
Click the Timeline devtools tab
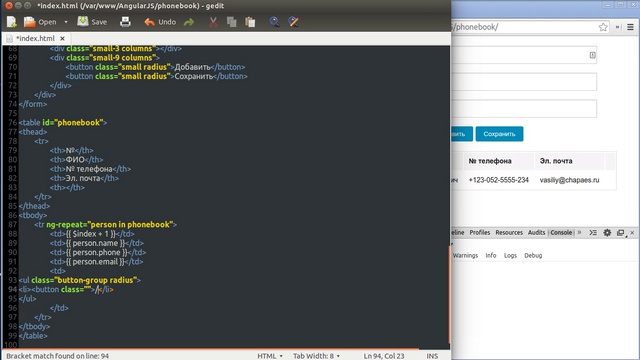pyautogui.click(x=458, y=232)
